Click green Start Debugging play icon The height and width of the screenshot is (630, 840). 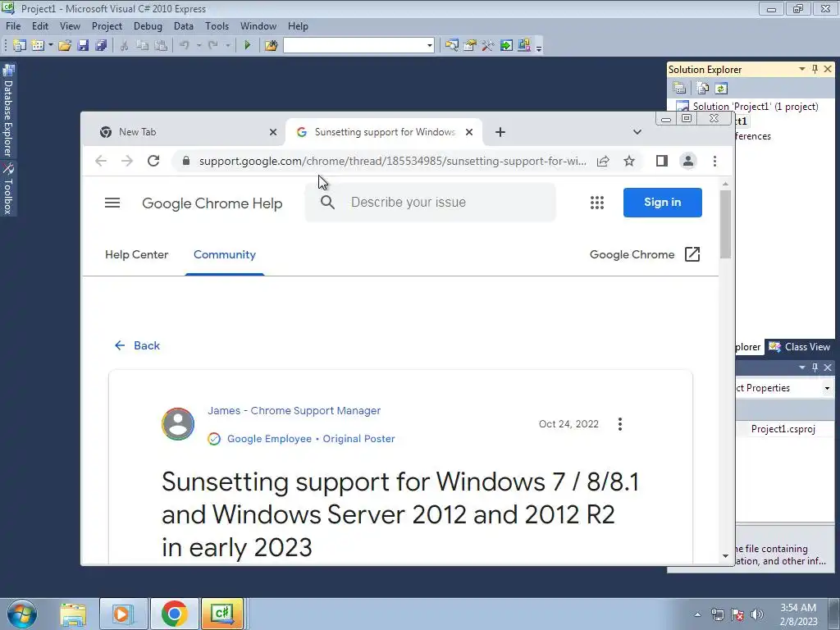pyautogui.click(x=247, y=46)
